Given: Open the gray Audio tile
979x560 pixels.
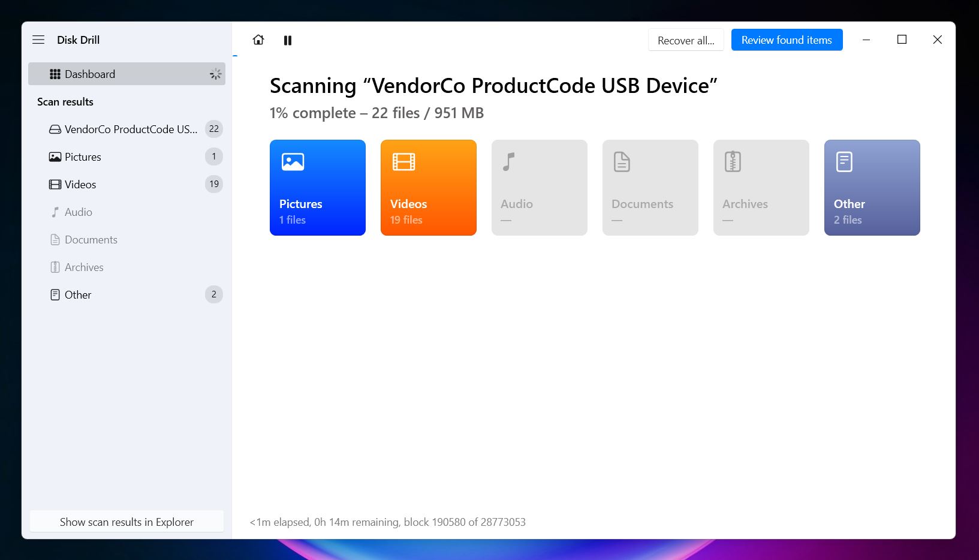Looking at the screenshot, I should click(540, 188).
